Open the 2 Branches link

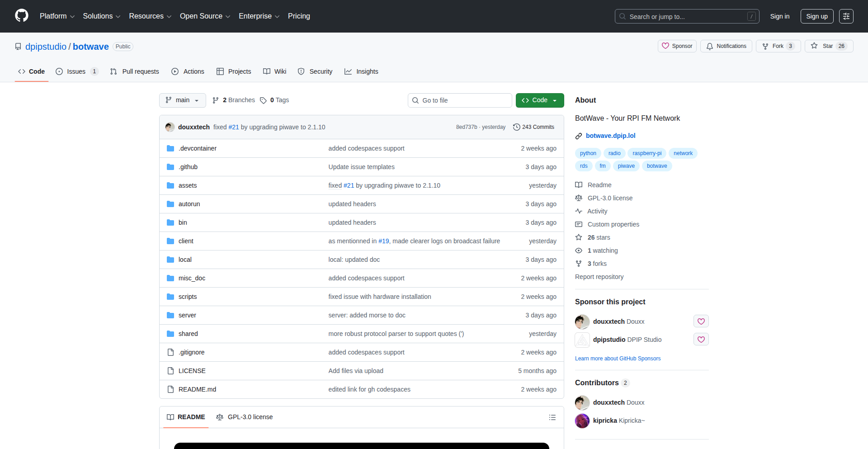(234, 100)
